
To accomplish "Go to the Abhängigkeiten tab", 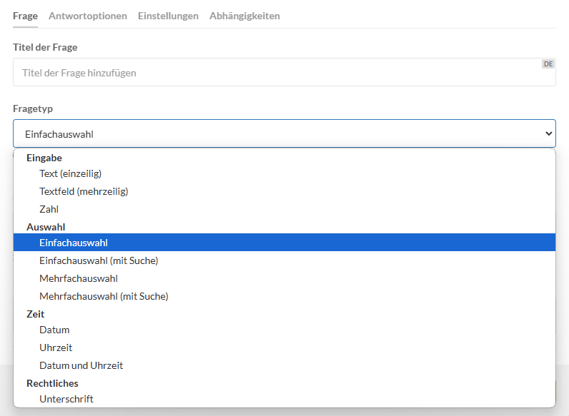I will point(245,16).
